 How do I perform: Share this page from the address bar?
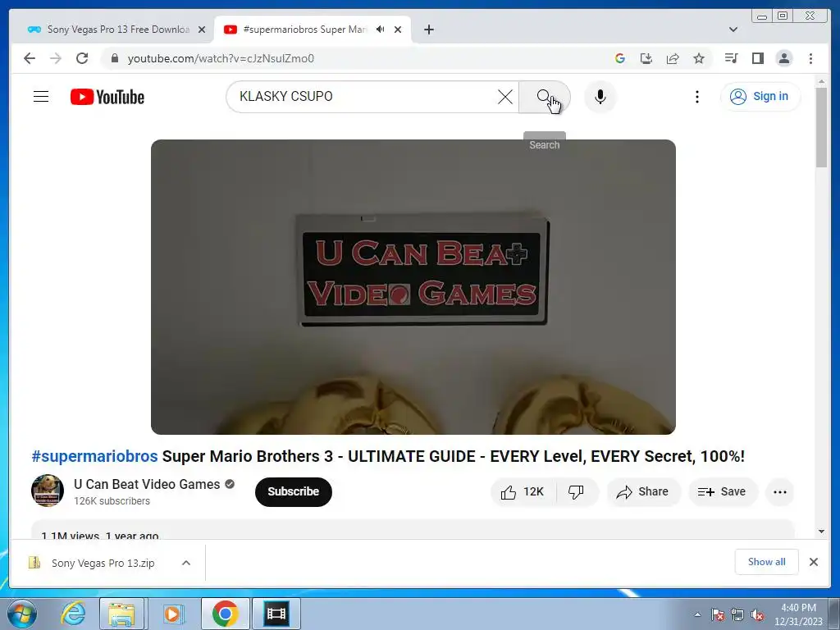(673, 58)
